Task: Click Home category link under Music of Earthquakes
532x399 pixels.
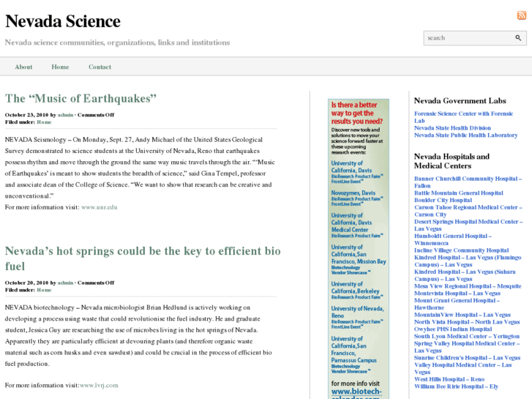Action: click(44, 122)
